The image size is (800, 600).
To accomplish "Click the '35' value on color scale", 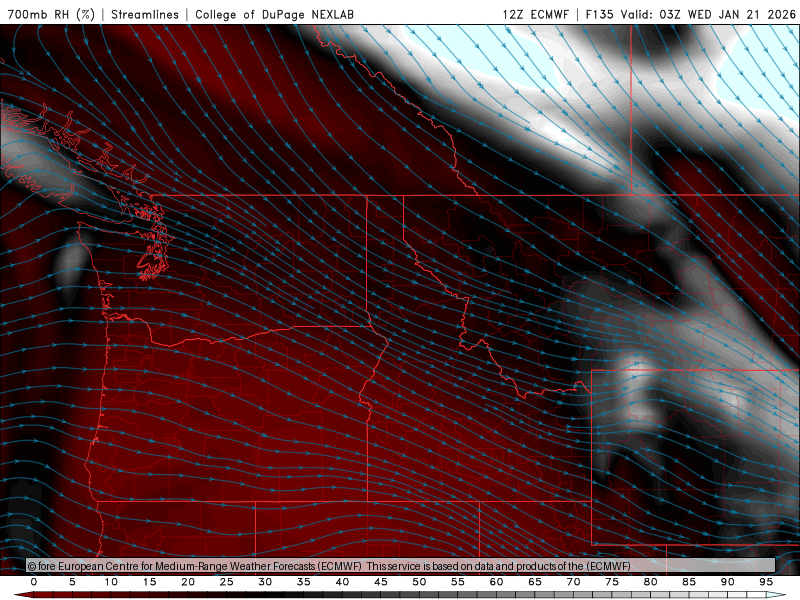I will click(304, 582).
